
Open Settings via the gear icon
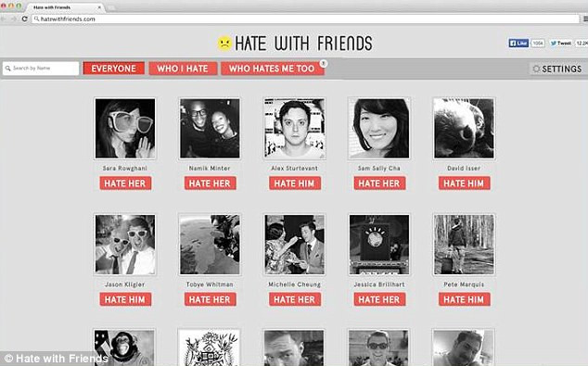536,69
